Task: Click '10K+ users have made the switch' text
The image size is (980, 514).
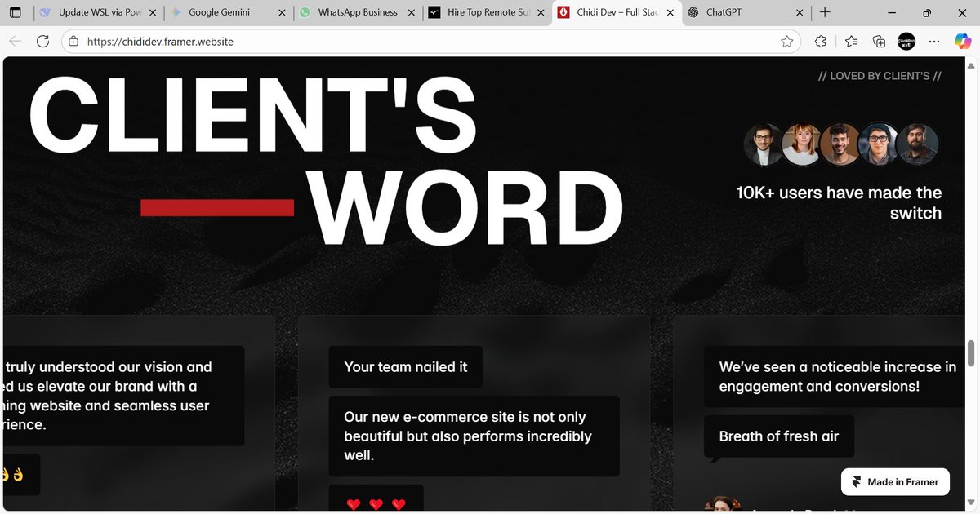Action: [x=839, y=203]
